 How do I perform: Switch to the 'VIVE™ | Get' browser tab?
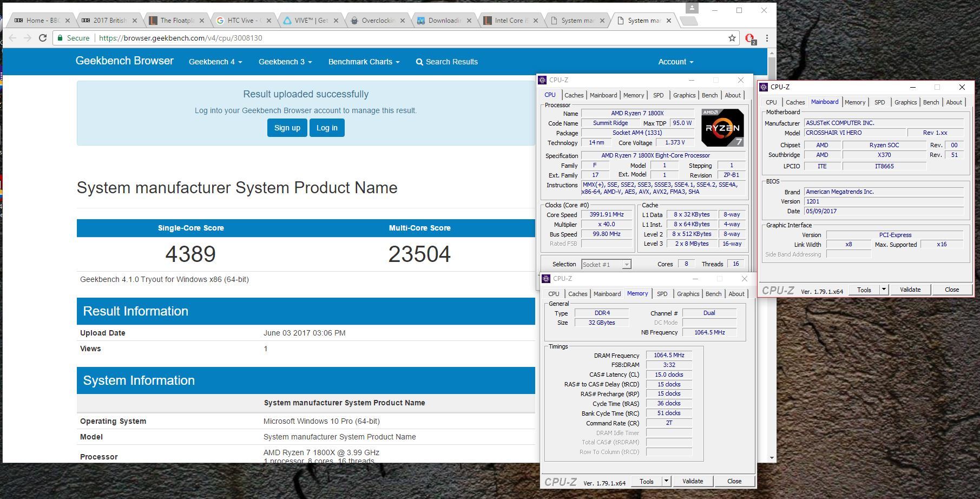(x=311, y=21)
